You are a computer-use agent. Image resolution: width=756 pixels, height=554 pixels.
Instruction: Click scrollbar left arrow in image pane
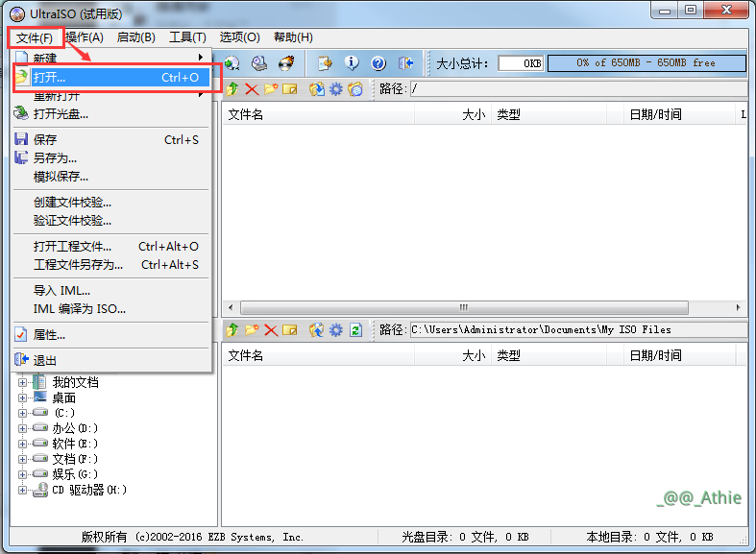coord(231,307)
